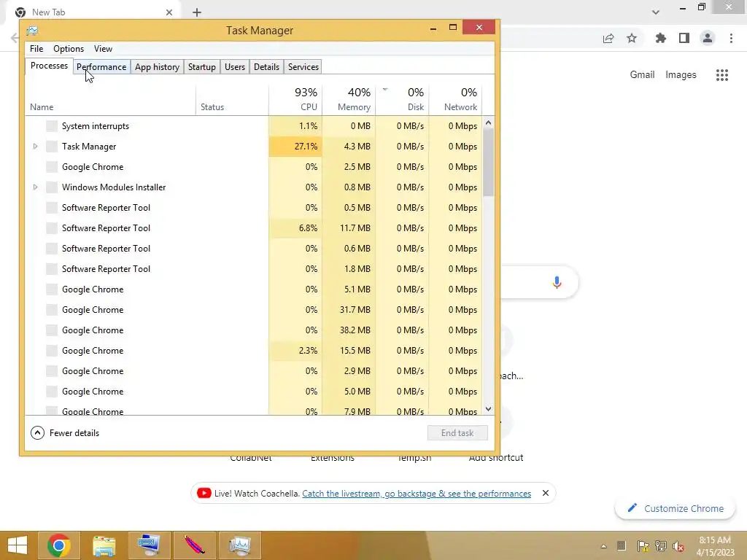
Task: Click scrollbar up arrow in process list
Action: click(488, 122)
